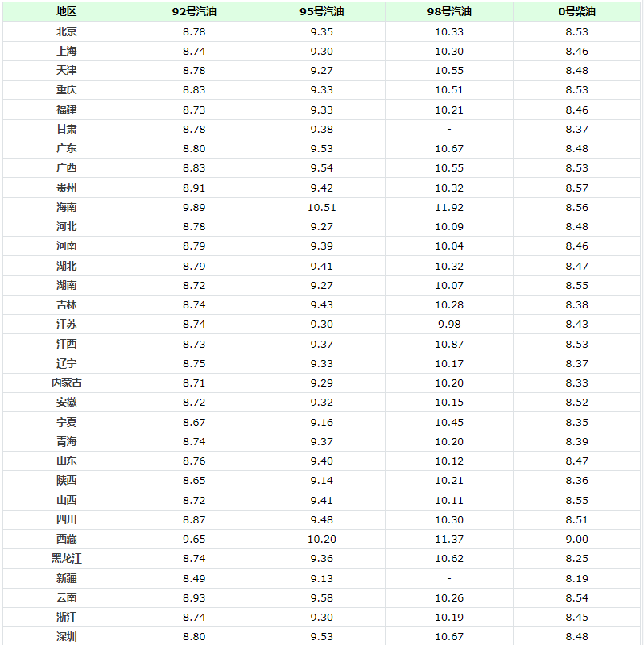
Task: Select 黑龙江's 0号柴油 price 8.25
Action: [576, 559]
